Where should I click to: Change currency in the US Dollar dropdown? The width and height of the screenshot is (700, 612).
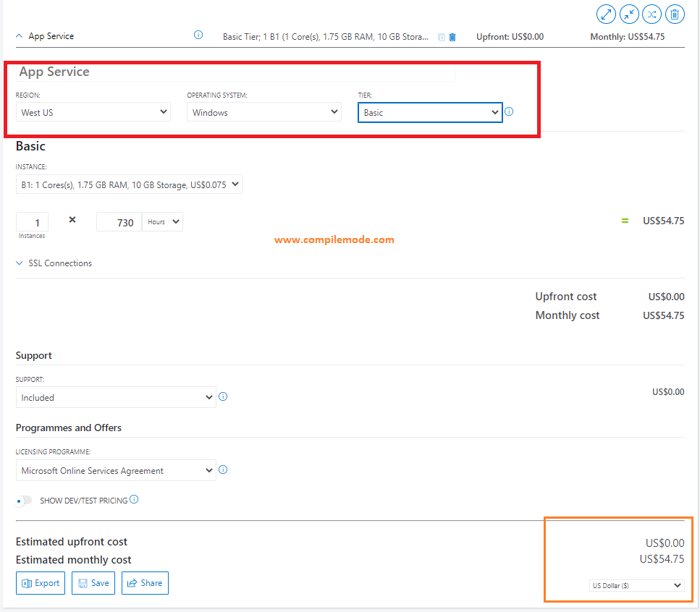[636, 585]
